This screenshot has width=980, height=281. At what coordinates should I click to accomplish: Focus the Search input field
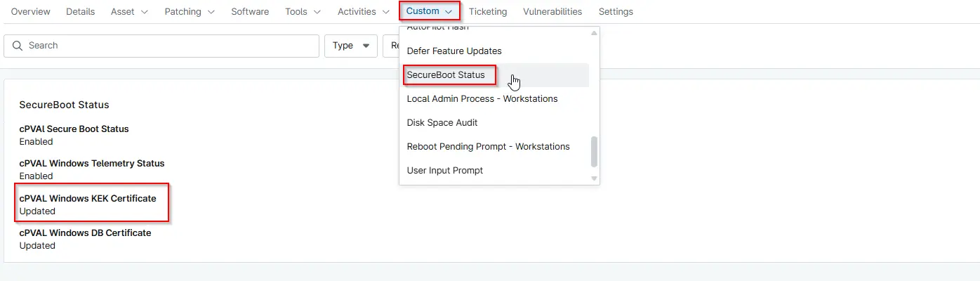(168, 46)
